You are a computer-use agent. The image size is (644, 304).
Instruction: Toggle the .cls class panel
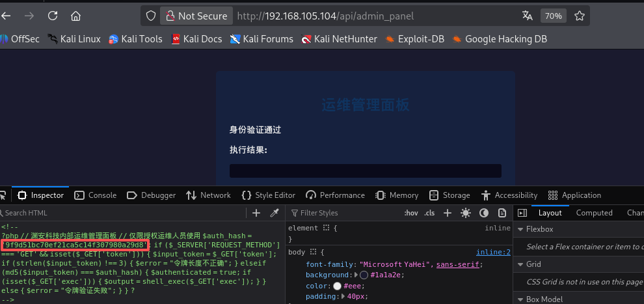pyautogui.click(x=429, y=213)
